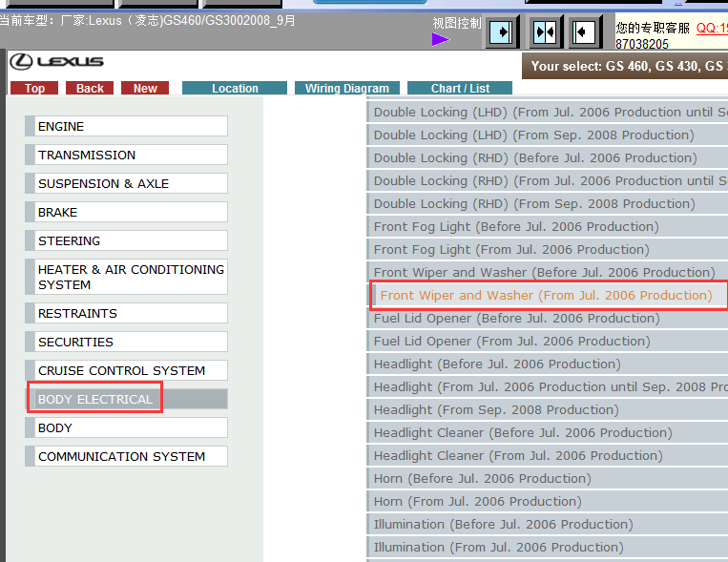Select TRANSMISSION category

pos(126,155)
